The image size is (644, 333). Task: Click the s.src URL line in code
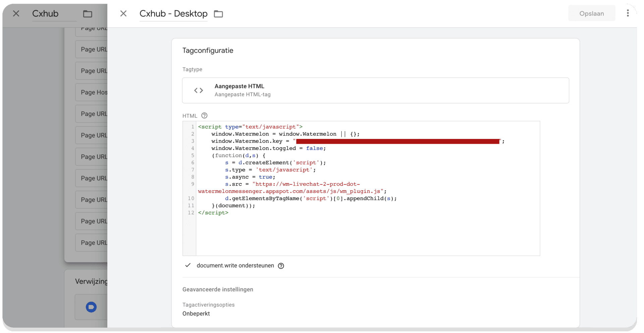tap(292, 188)
